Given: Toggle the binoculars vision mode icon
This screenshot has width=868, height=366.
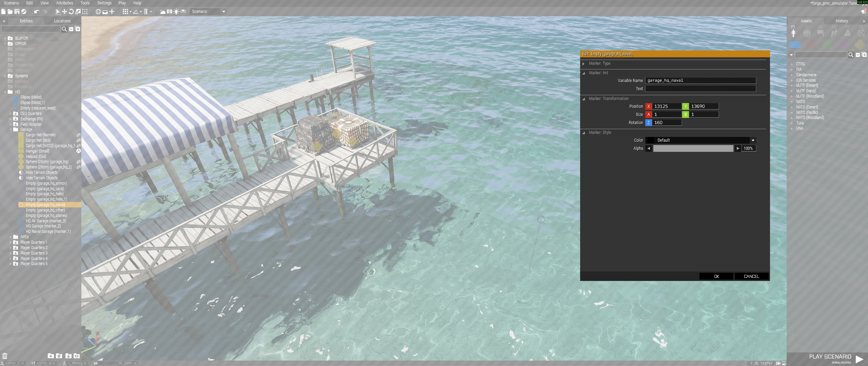Looking at the screenshot, I should pyautogui.click(x=183, y=12).
